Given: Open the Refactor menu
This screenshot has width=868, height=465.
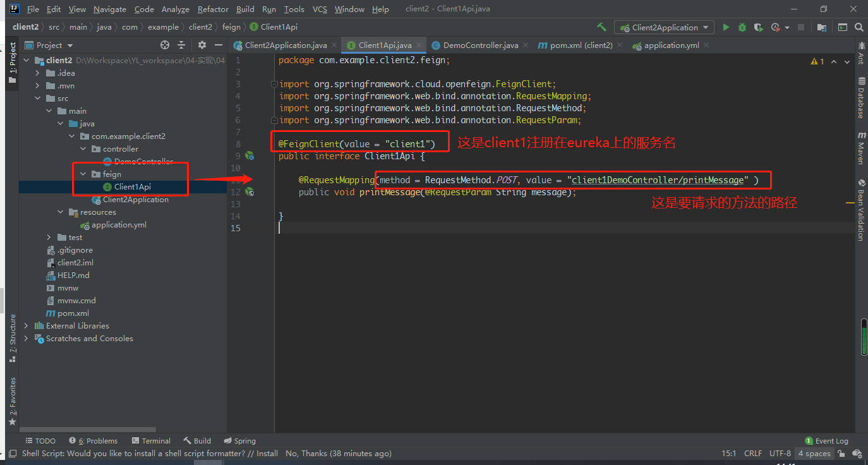Looking at the screenshot, I should 213,9.
